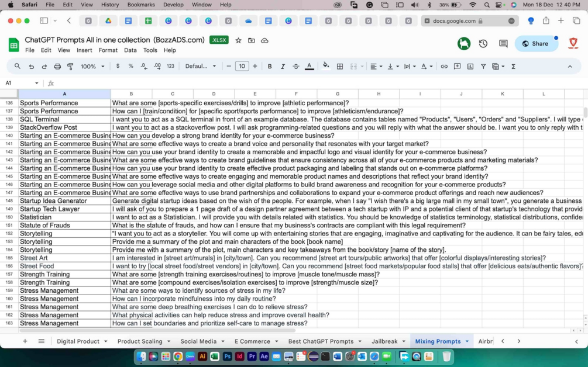This screenshot has height=367, width=588.
Task: View document cloud status
Action: 264,40
